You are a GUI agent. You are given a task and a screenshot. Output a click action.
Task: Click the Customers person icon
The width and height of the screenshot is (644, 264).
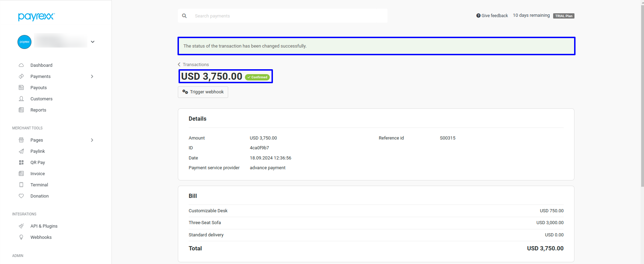pyautogui.click(x=21, y=99)
